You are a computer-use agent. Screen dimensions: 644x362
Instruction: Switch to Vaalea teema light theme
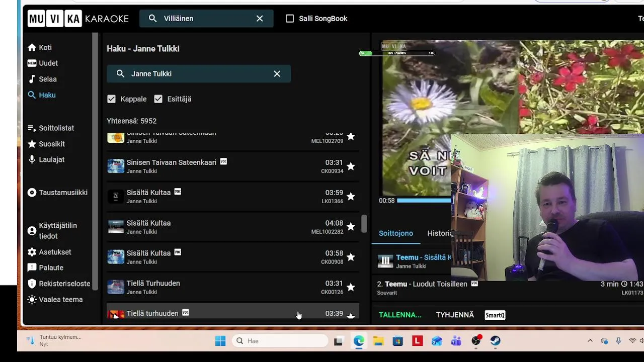55,300
